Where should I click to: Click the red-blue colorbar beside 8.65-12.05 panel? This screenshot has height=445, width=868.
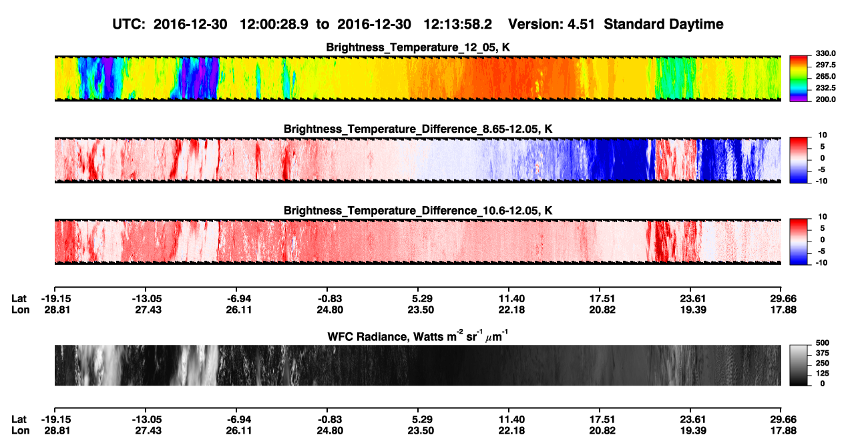pyautogui.click(x=798, y=160)
